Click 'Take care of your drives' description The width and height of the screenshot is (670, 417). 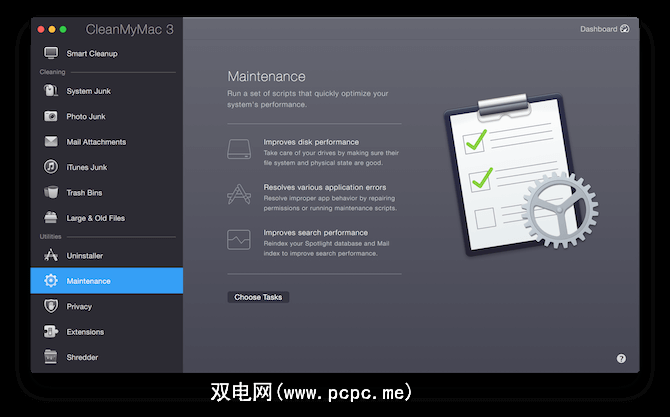(331, 158)
